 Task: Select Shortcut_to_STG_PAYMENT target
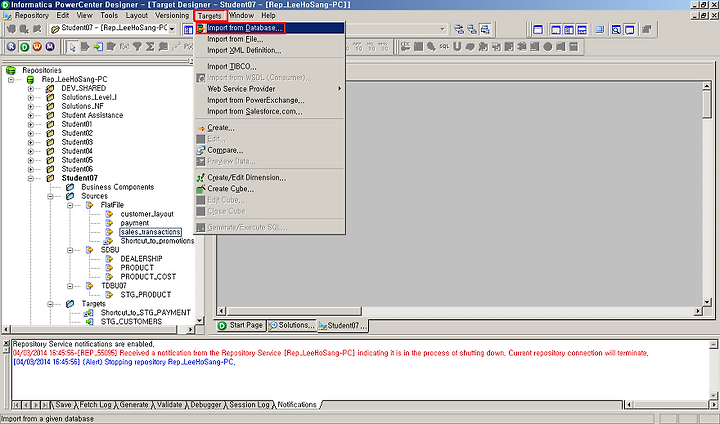pos(146,312)
